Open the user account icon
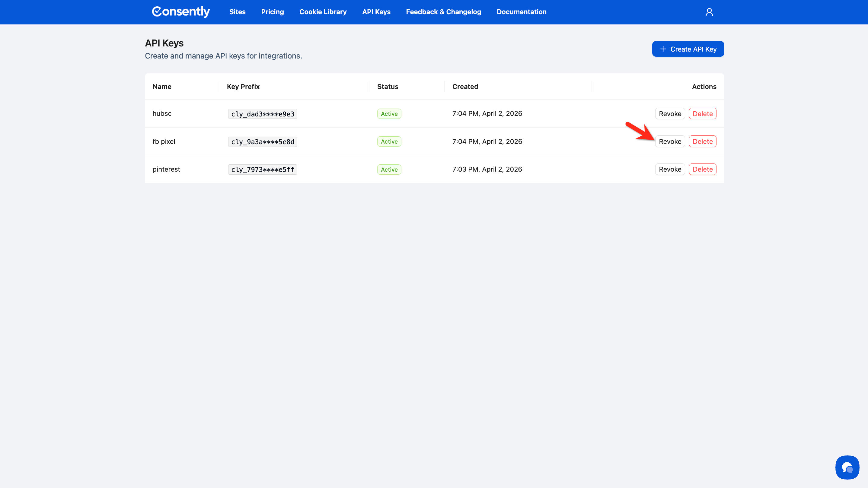Screen dimensions: 868x488 709,12
